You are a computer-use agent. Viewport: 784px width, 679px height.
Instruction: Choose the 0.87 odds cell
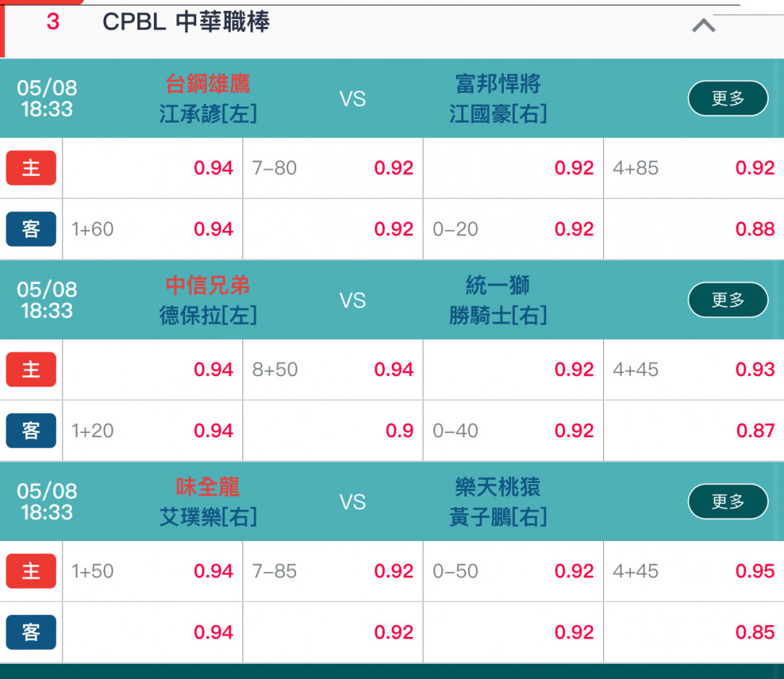(x=694, y=431)
